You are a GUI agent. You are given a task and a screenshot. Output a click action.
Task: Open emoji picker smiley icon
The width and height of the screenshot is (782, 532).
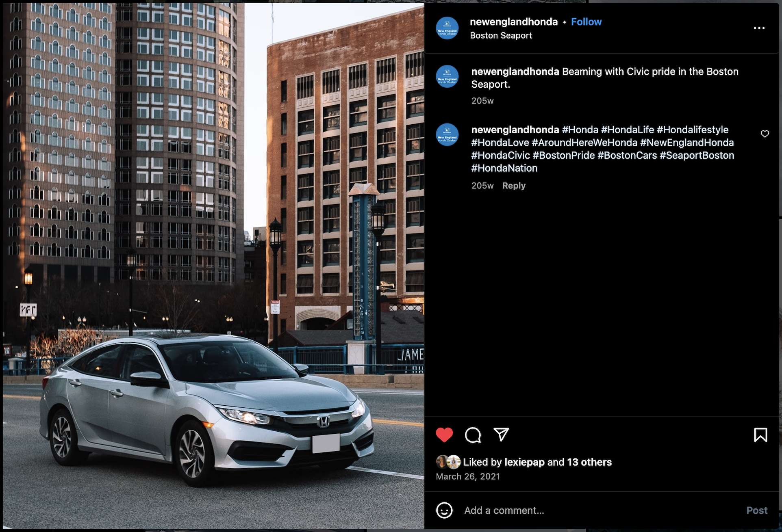pyautogui.click(x=444, y=510)
